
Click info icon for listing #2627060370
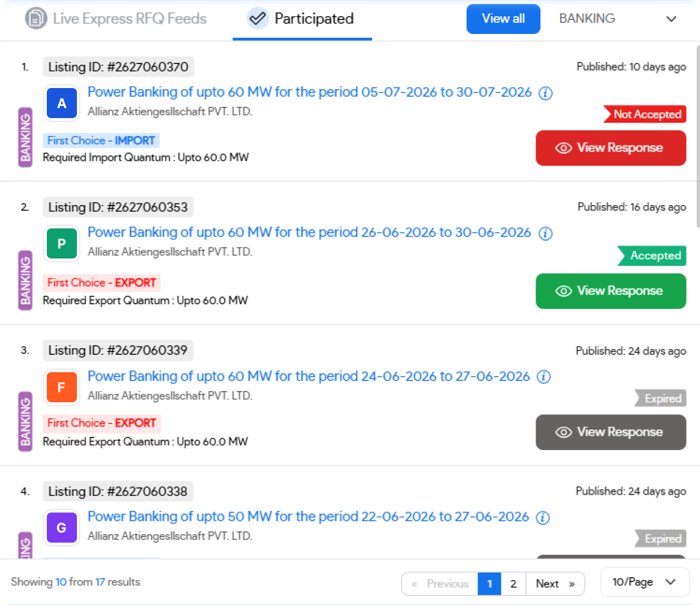pos(545,93)
